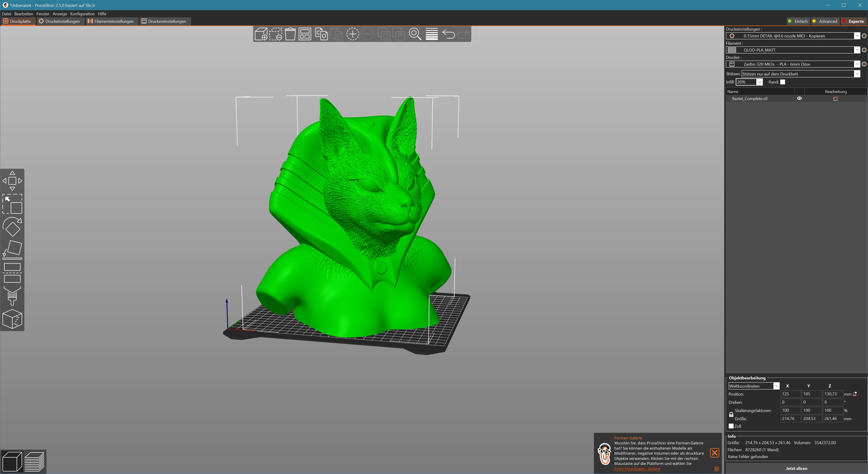
Task: Open the Weltkoordinaten coordinate dropdown
Action: click(776, 386)
